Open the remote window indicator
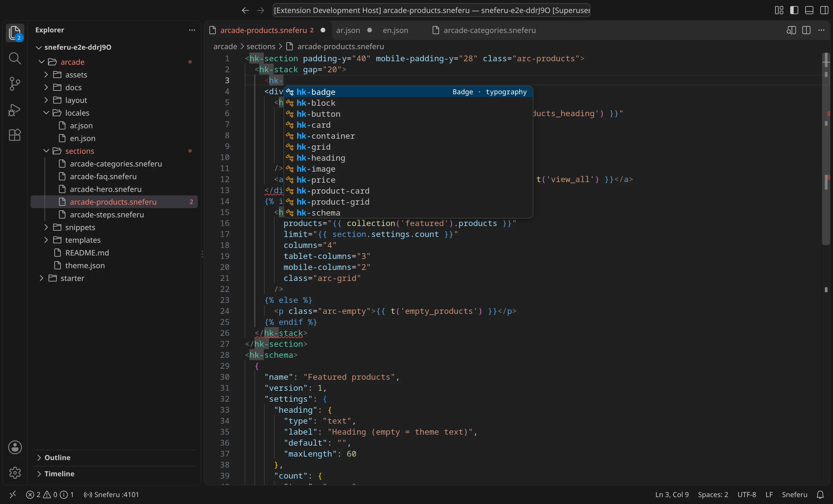This screenshot has width=833, height=504. [x=12, y=494]
